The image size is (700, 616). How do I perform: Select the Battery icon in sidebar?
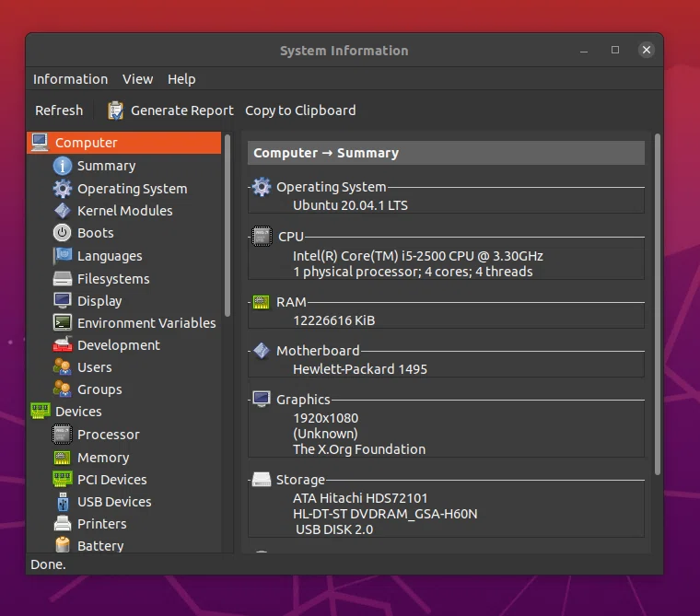[x=63, y=544]
